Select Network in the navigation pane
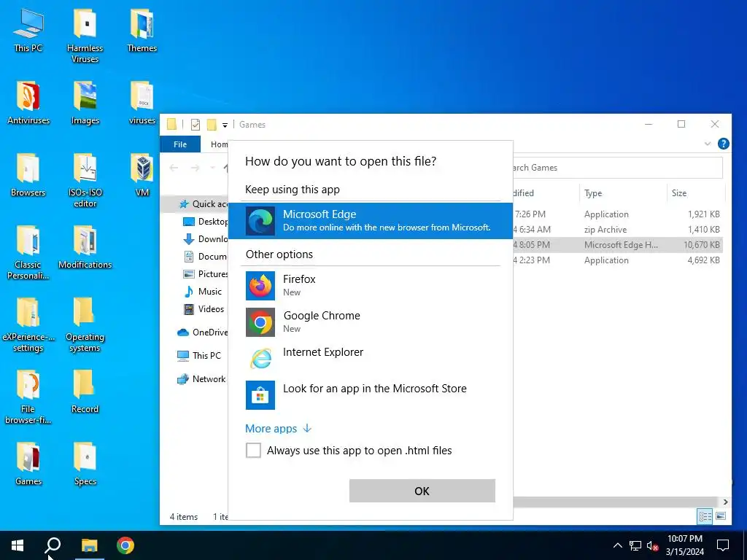The width and height of the screenshot is (747, 560). (x=201, y=379)
